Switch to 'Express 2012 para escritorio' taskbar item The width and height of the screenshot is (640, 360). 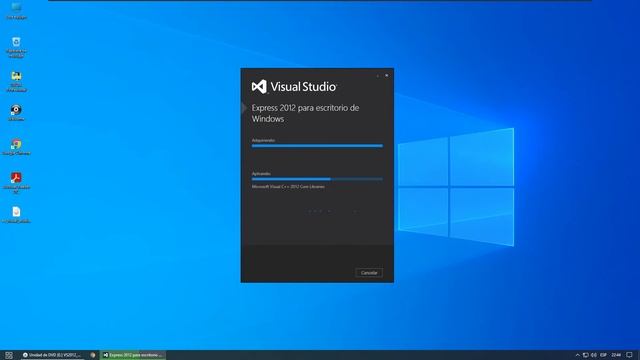pyautogui.click(x=133, y=355)
